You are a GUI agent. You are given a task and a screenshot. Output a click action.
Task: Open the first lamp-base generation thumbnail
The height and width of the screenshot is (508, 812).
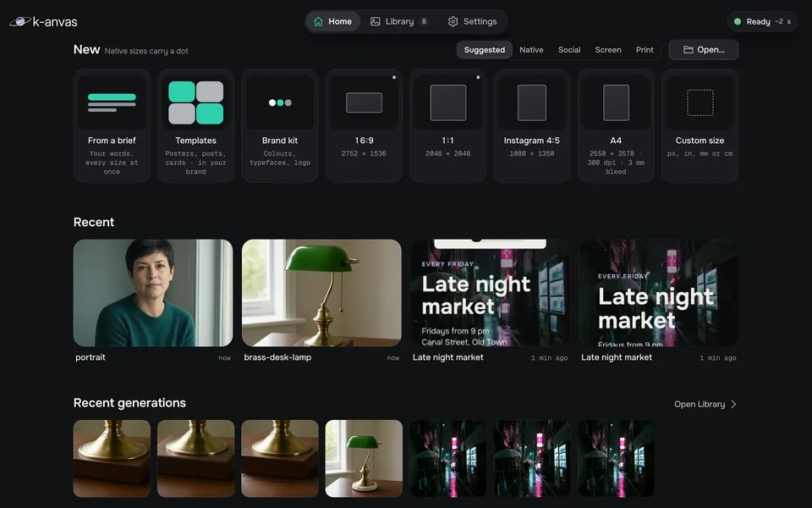point(112,459)
